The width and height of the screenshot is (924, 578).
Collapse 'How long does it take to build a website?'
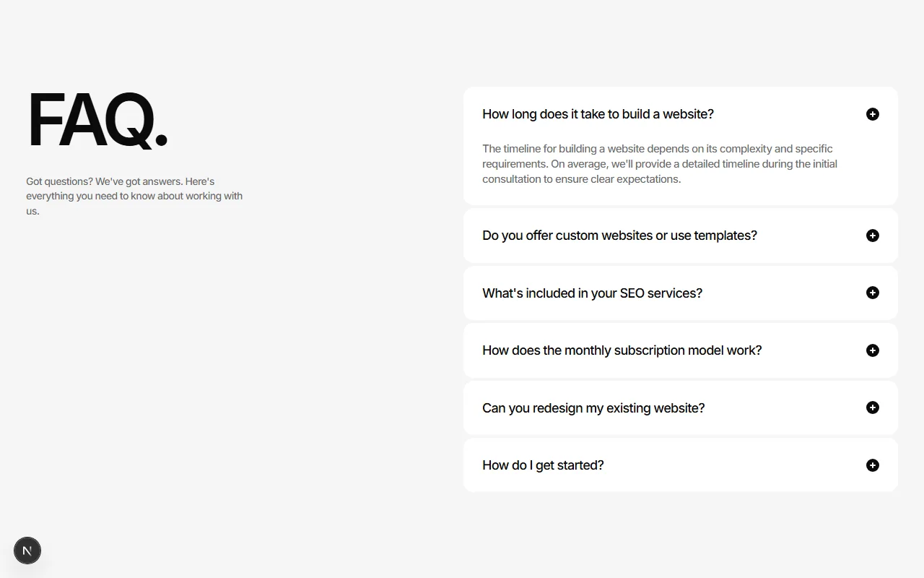(x=598, y=114)
